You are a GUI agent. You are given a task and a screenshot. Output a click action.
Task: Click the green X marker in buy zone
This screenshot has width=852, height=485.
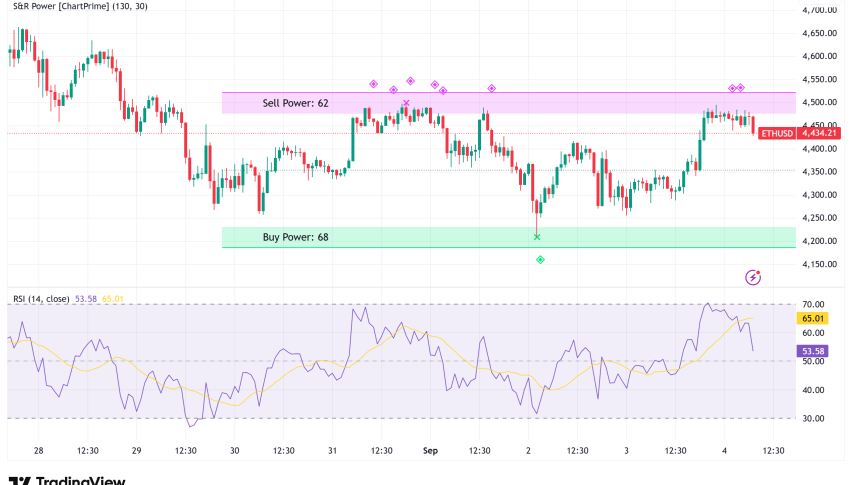[x=537, y=237]
